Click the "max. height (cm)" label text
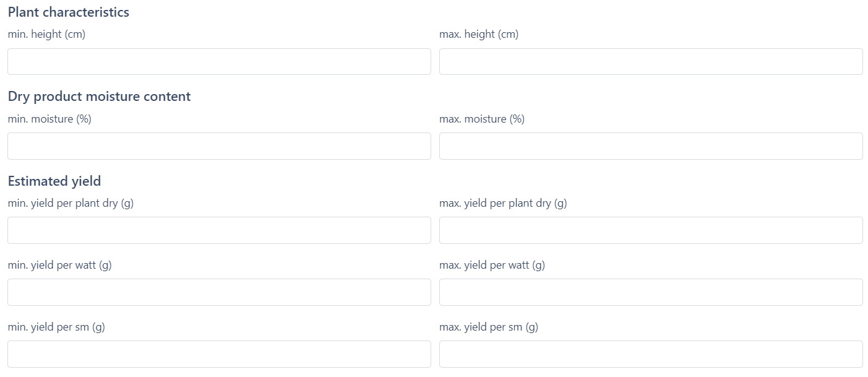 [x=479, y=35]
